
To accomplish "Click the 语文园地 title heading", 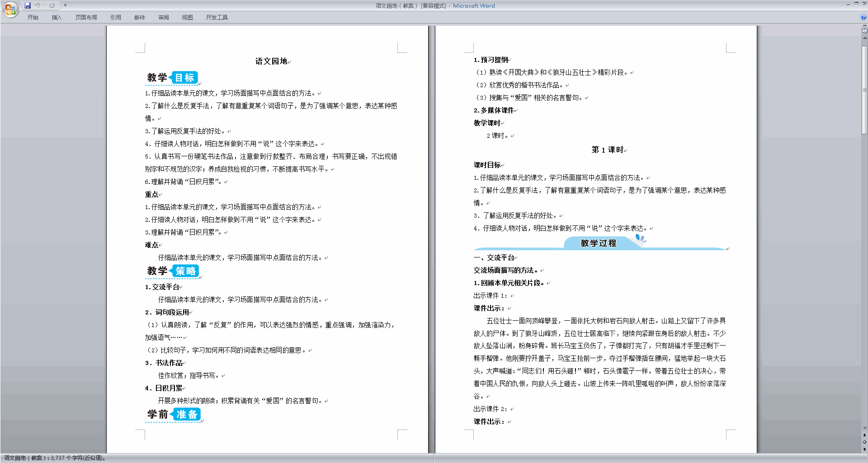I will point(271,61).
